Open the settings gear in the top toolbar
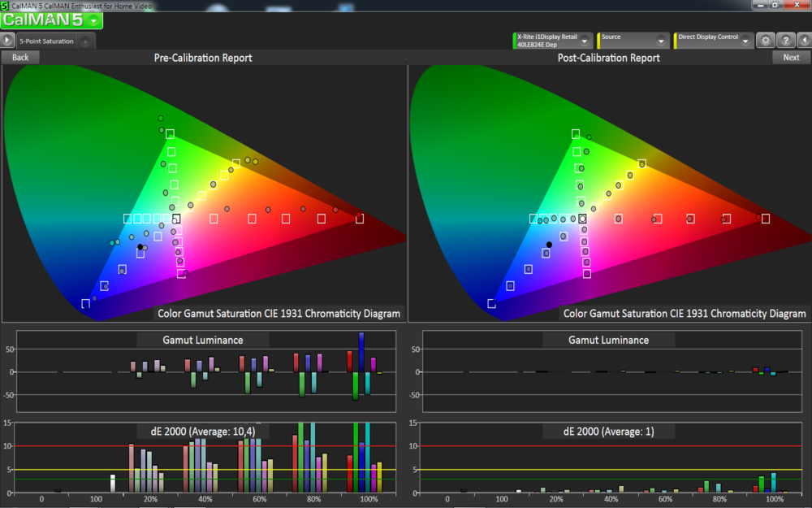The width and height of the screenshot is (812, 508). (764, 39)
